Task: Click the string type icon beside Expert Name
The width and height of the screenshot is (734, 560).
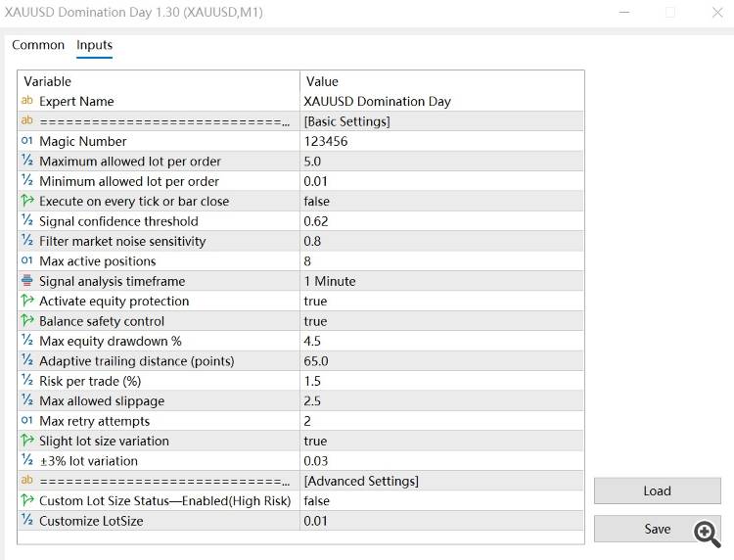Action: [x=27, y=101]
